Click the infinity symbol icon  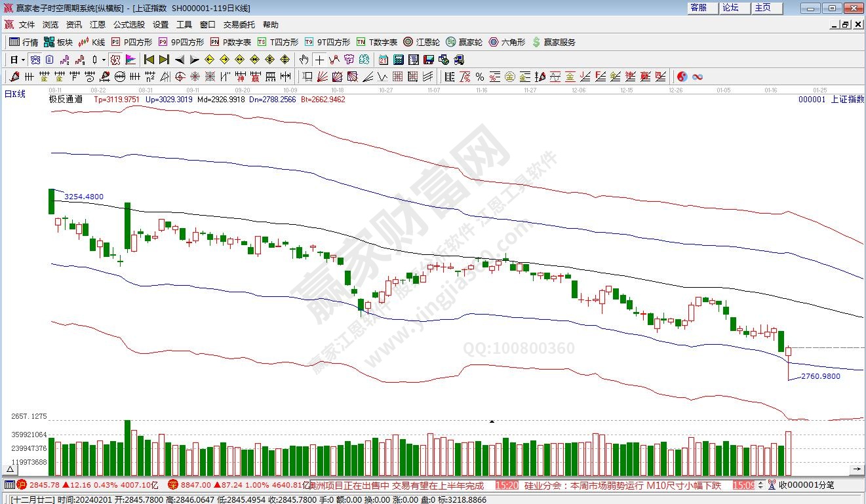[x=698, y=77]
